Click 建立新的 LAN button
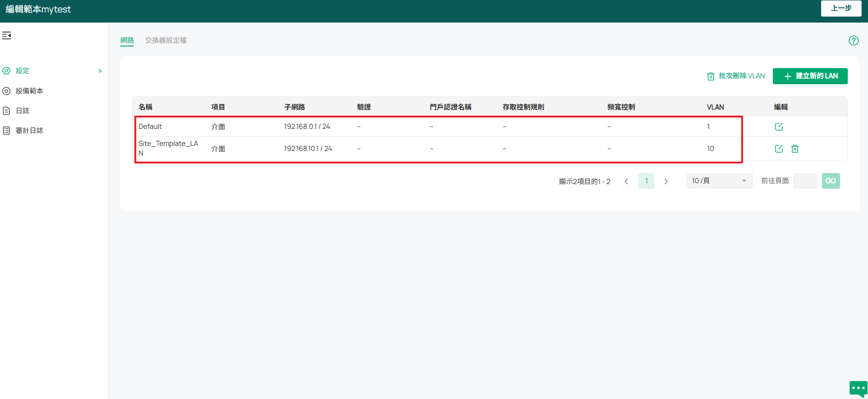This screenshot has height=399, width=868. point(810,76)
